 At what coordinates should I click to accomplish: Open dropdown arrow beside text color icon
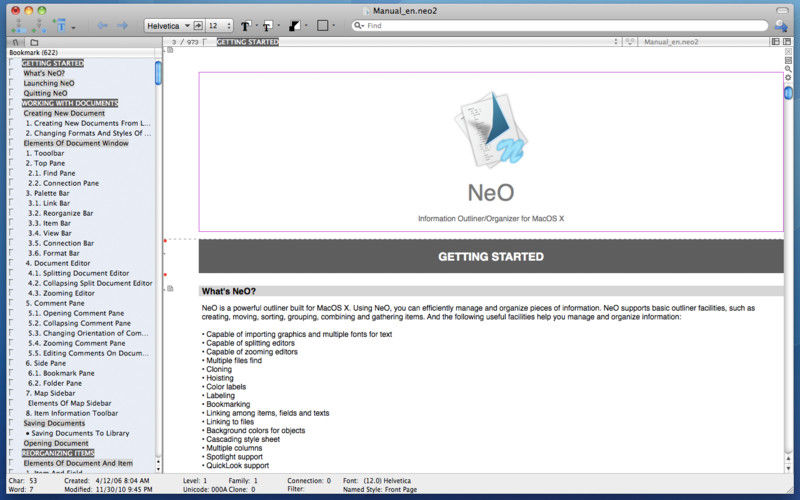point(256,26)
